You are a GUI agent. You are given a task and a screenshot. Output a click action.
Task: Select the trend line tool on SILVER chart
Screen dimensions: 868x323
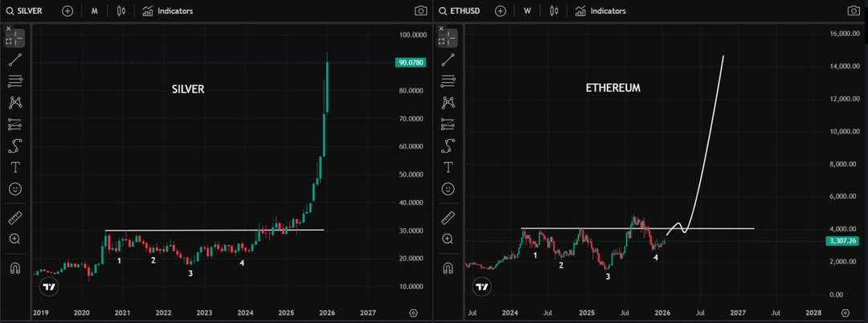(15, 59)
